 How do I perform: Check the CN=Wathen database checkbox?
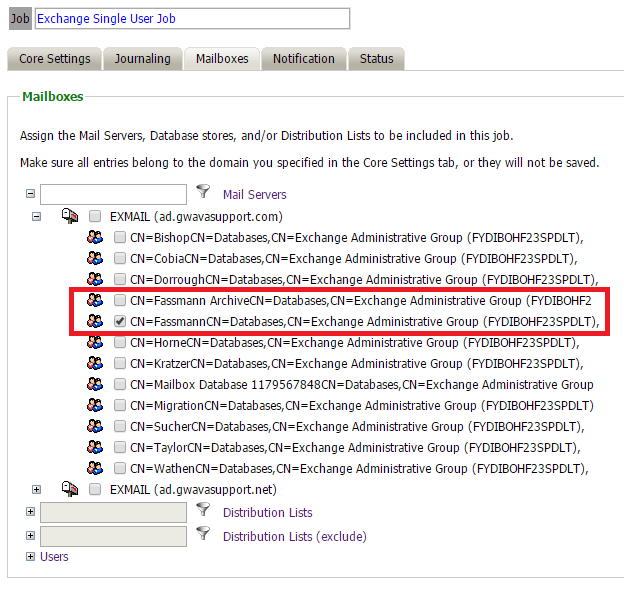tap(120, 468)
